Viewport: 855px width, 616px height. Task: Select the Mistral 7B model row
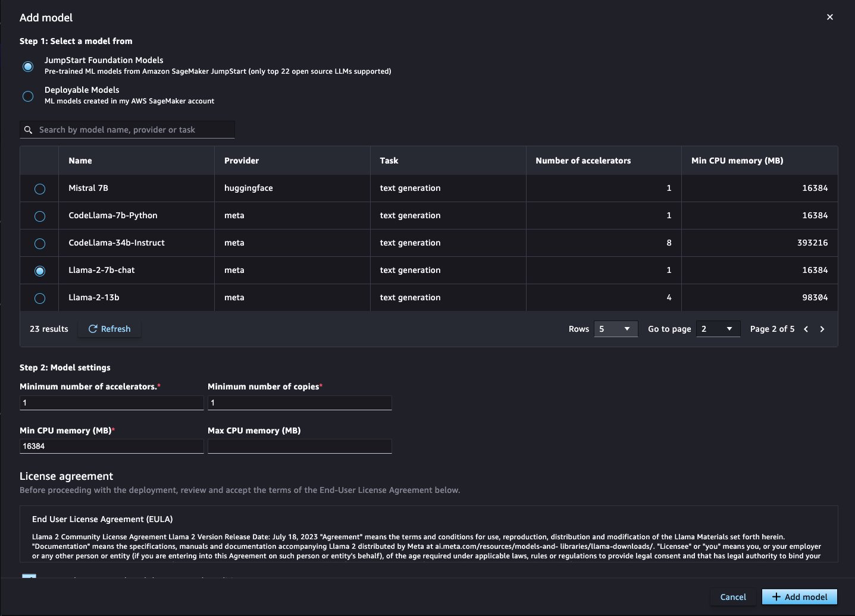[x=40, y=188]
